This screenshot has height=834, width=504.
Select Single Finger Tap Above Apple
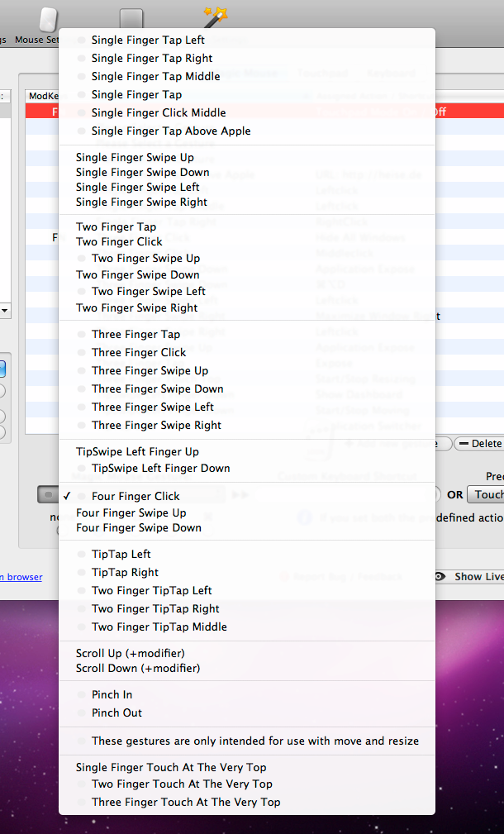(x=170, y=131)
